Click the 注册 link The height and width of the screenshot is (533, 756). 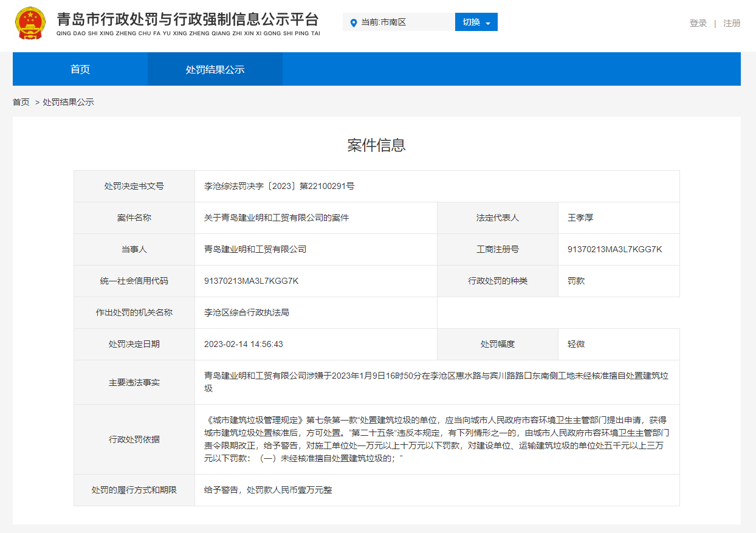(732, 23)
